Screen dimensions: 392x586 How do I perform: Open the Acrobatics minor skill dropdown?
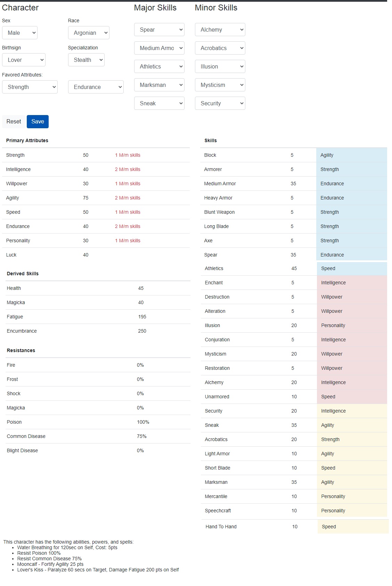click(220, 48)
